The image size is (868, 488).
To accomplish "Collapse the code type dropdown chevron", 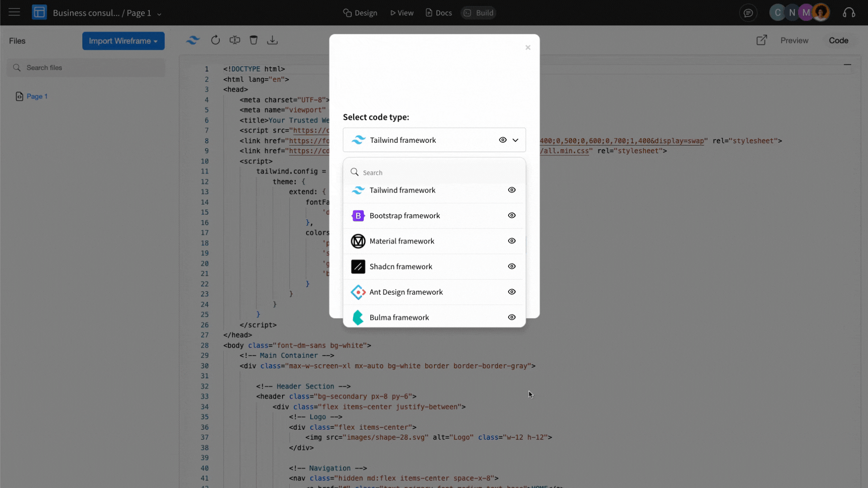I will tap(515, 140).
